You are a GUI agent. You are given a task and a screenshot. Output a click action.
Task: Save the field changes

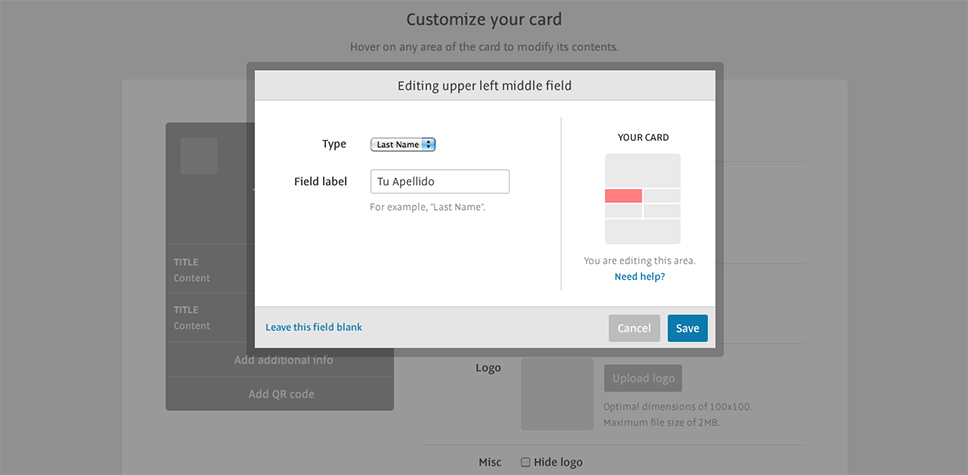[x=687, y=329]
